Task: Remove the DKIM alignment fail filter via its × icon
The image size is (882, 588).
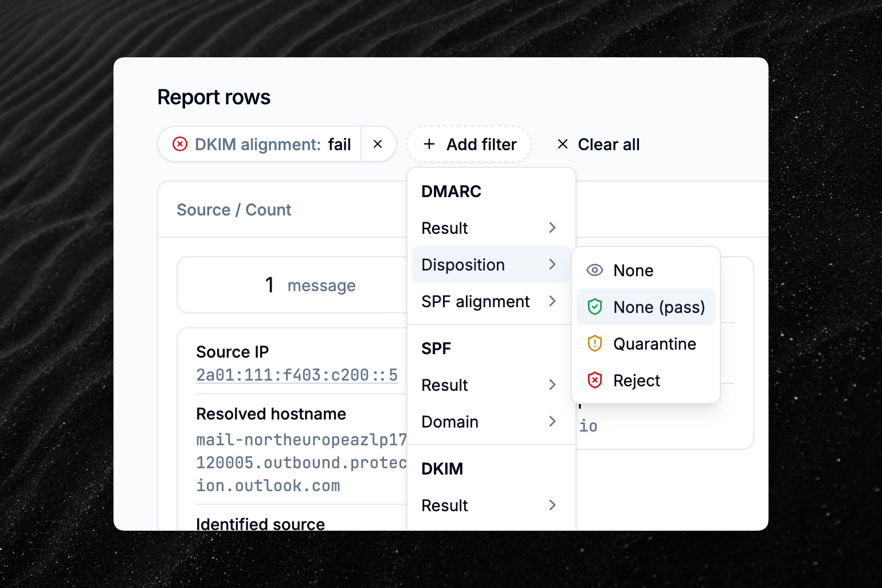Action: [x=378, y=144]
